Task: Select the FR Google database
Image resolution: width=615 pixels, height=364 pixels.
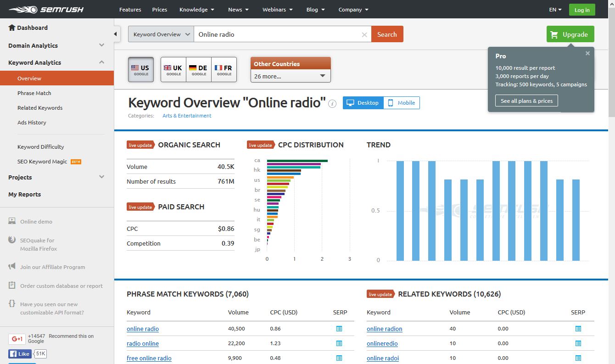Action: [x=224, y=70]
